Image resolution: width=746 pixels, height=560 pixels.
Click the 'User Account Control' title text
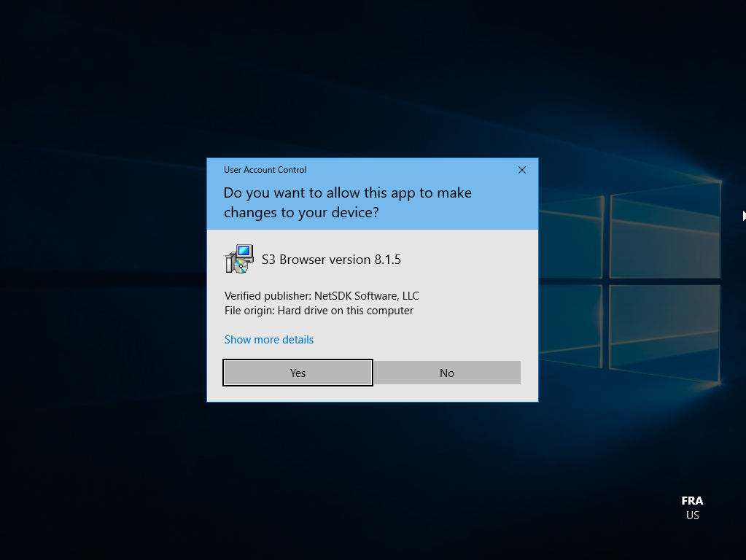click(x=265, y=170)
